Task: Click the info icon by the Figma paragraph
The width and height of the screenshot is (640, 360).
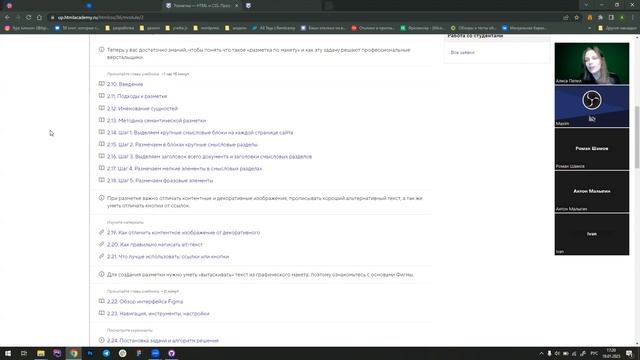Action: point(101,274)
